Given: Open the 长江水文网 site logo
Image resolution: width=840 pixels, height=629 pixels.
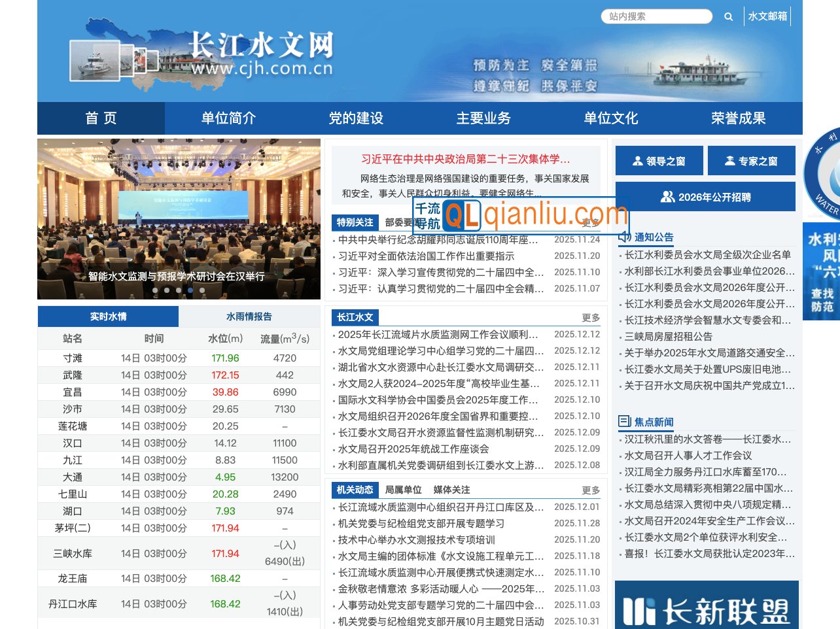Looking at the screenshot, I should (x=262, y=54).
